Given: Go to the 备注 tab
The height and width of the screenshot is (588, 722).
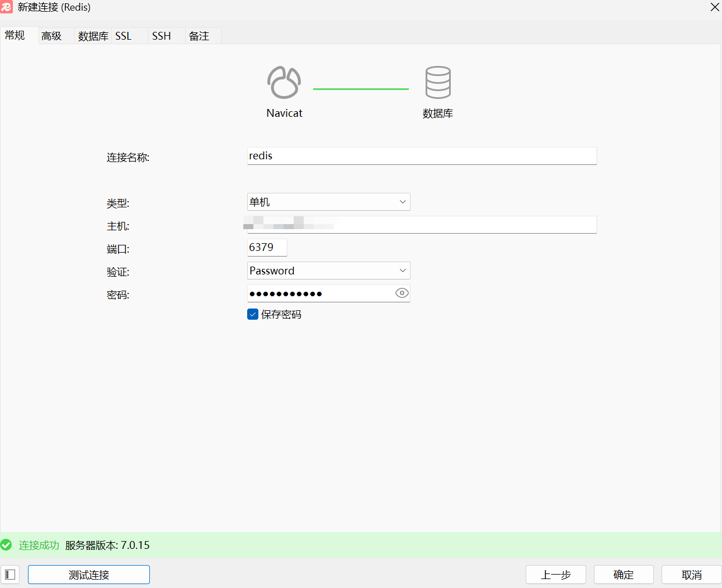Looking at the screenshot, I should (x=199, y=36).
